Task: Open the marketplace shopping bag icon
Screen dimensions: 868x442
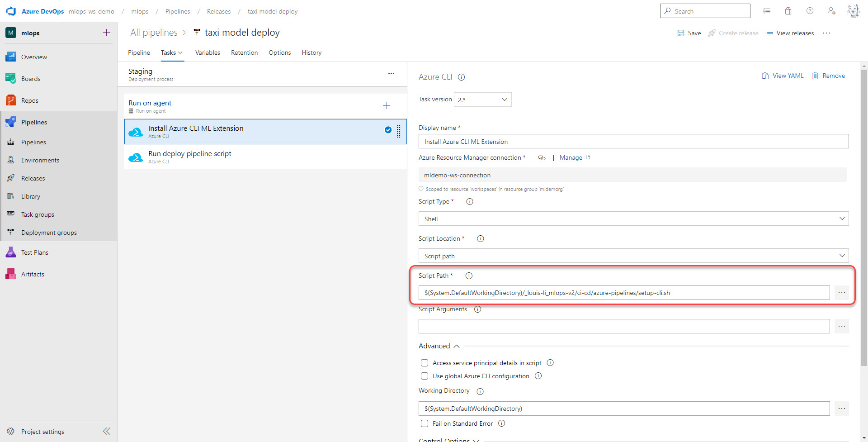Action: point(788,11)
